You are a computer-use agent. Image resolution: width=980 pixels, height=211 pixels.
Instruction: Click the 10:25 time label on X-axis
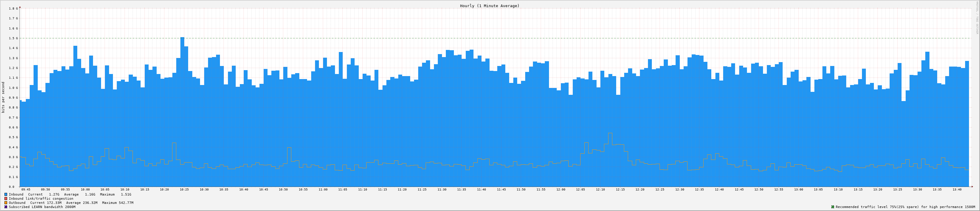pos(184,189)
